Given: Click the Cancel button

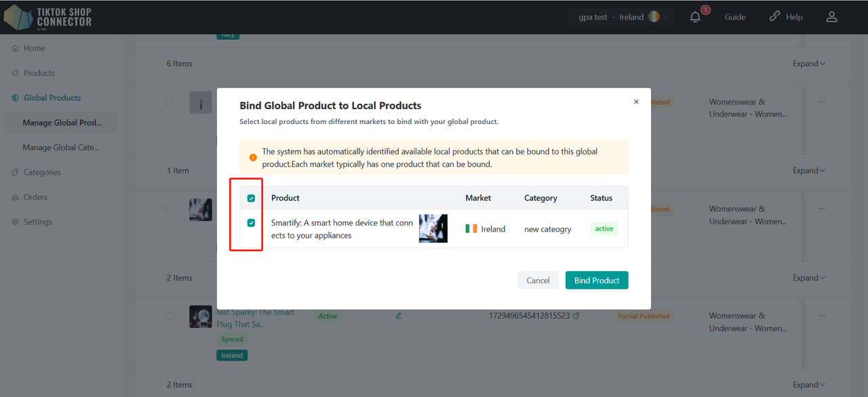Looking at the screenshot, I should point(538,280).
